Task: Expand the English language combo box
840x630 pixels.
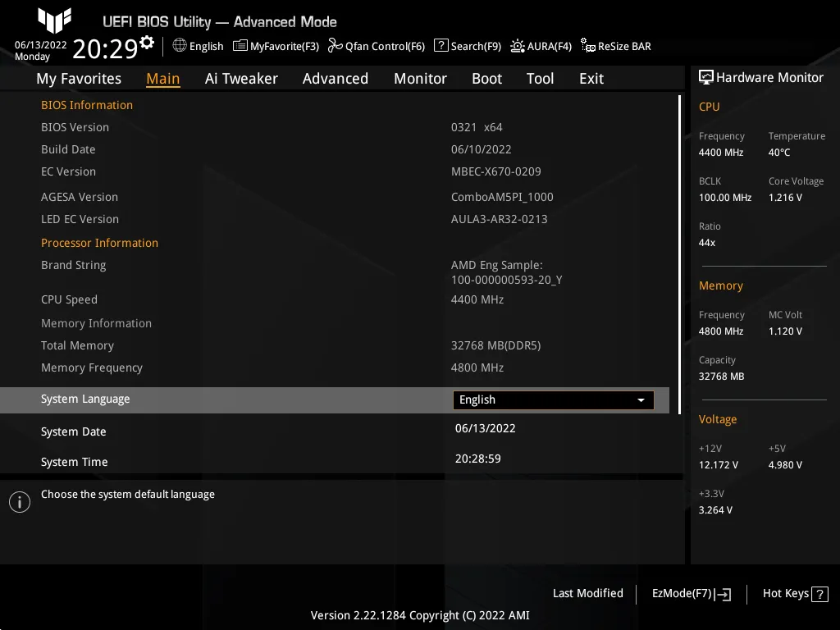Action: click(x=553, y=399)
